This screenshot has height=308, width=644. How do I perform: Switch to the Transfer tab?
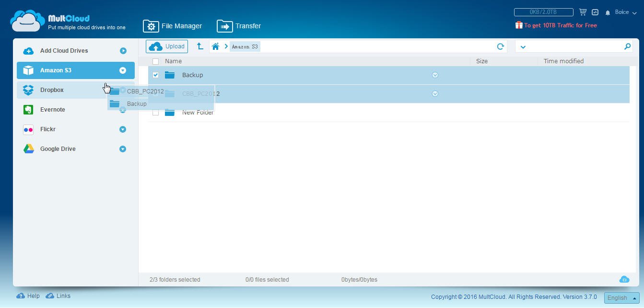(x=239, y=26)
